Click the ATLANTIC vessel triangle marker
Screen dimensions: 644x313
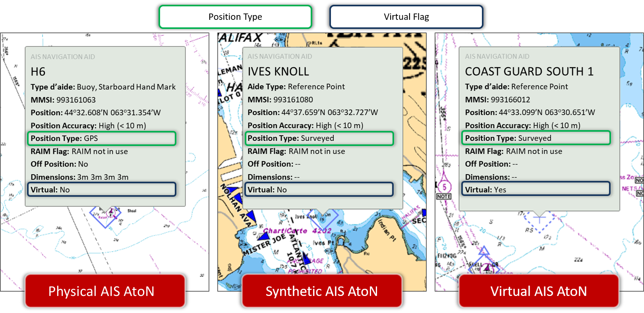pos(305,258)
